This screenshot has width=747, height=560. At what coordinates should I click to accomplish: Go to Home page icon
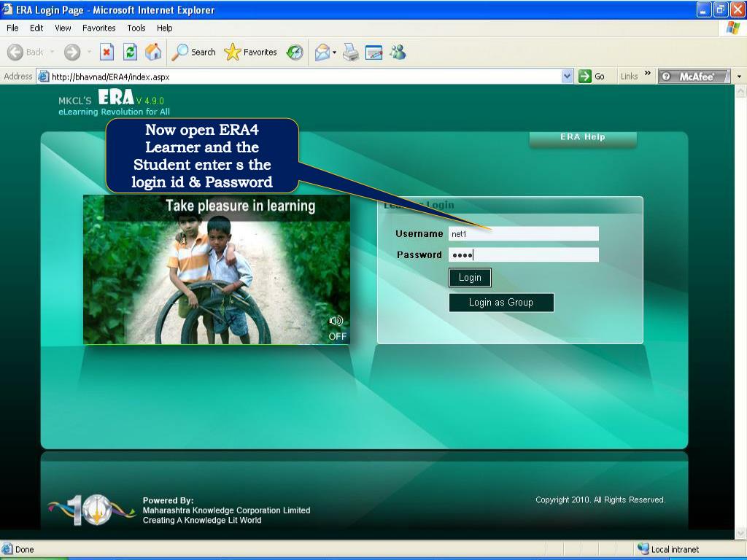(153, 52)
